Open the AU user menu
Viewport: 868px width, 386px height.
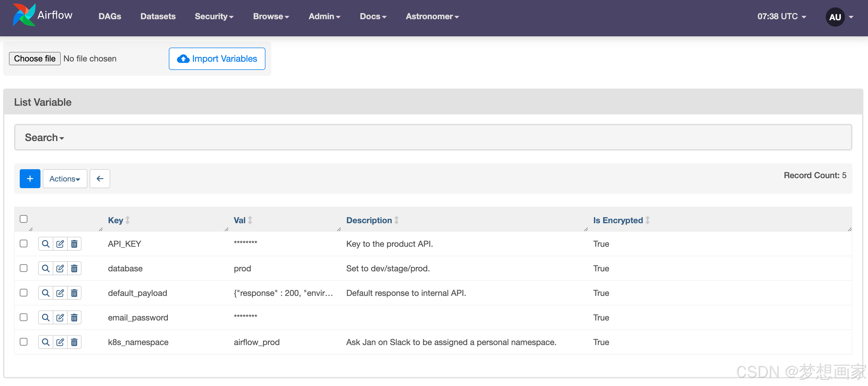click(839, 17)
